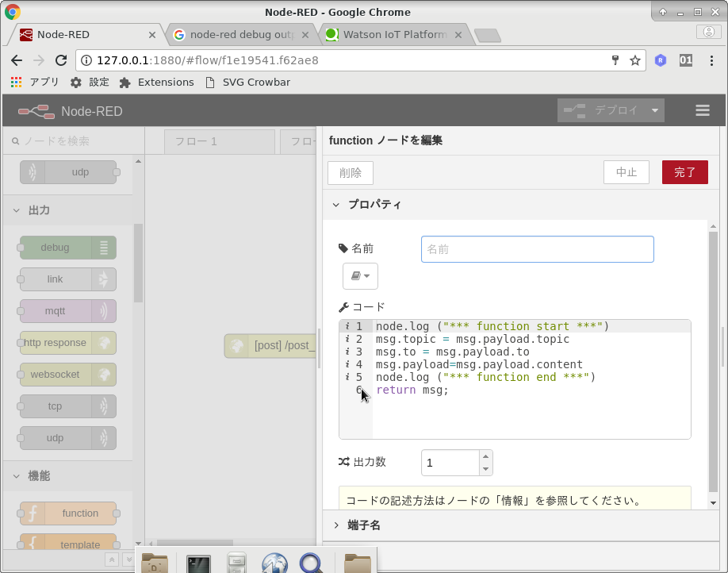Click the http response node
Image resolution: width=728 pixels, height=573 pixels.
(68, 343)
